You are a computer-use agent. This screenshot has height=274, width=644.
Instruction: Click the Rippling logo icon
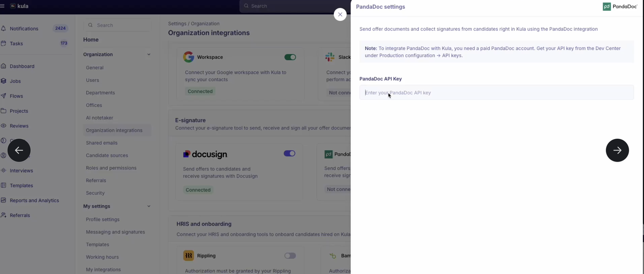188,256
